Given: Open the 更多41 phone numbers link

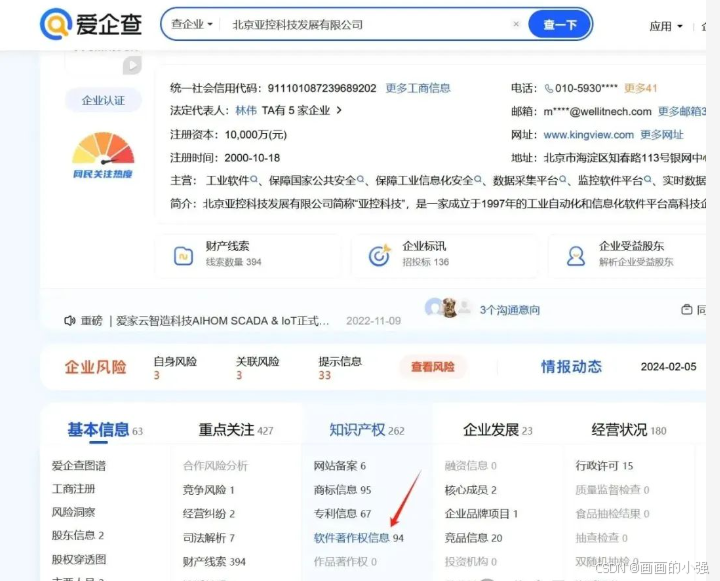Looking at the screenshot, I should pos(641,88).
